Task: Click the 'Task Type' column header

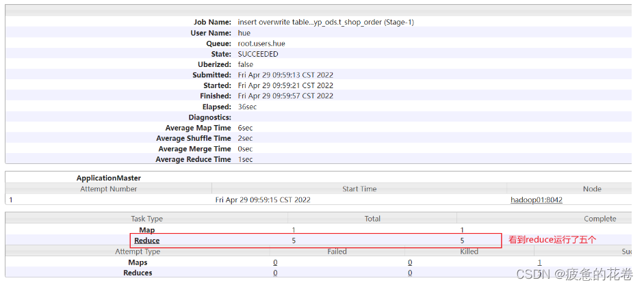Action: (x=147, y=219)
